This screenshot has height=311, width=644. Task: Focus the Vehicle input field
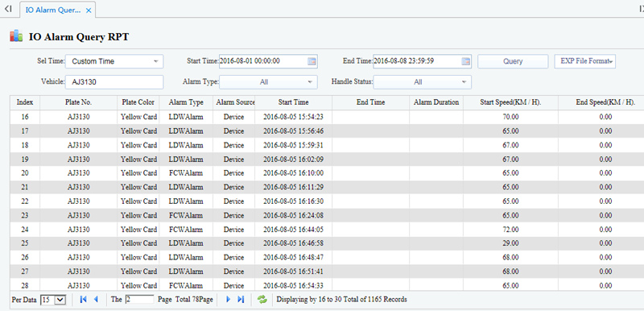click(114, 82)
